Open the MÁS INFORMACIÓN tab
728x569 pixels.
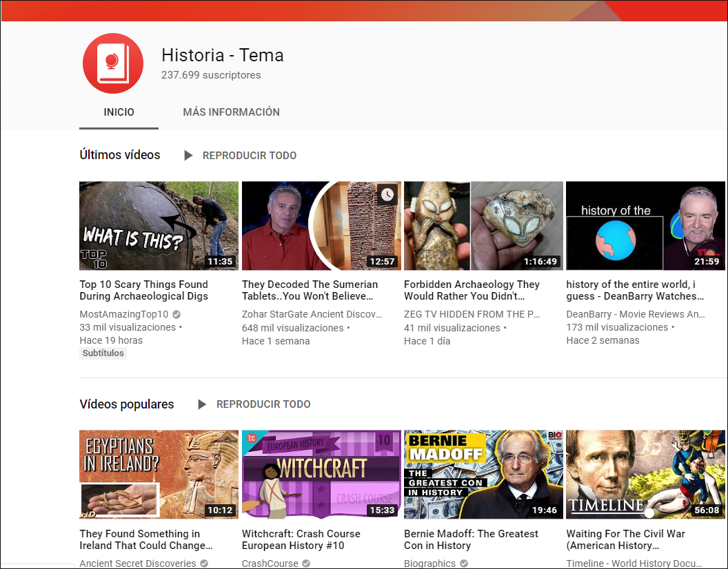pyautogui.click(x=231, y=112)
